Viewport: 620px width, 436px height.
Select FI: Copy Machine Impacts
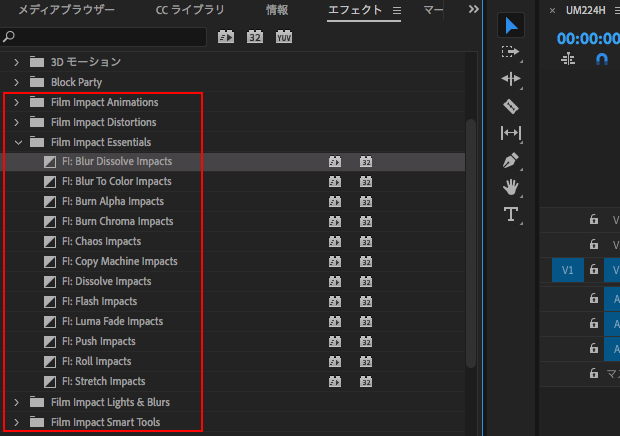point(120,261)
